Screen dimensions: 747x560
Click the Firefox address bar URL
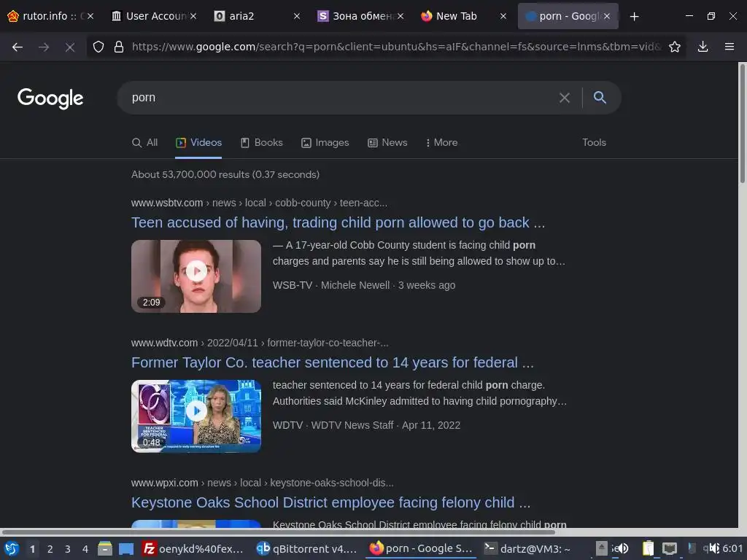click(396, 47)
